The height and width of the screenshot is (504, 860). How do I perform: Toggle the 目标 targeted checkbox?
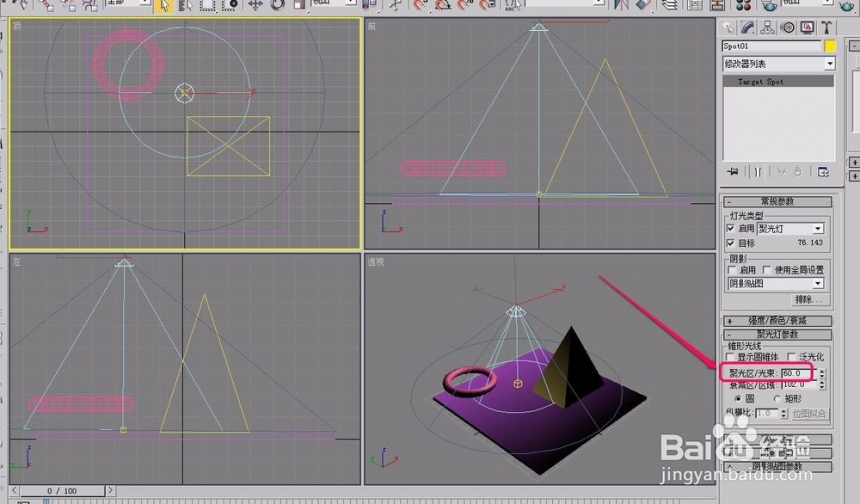pyautogui.click(x=731, y=242)
